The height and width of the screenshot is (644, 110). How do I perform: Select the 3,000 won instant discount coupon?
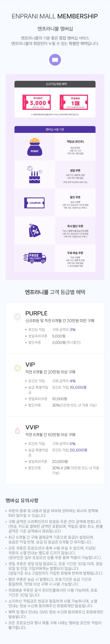click(37, 102)
